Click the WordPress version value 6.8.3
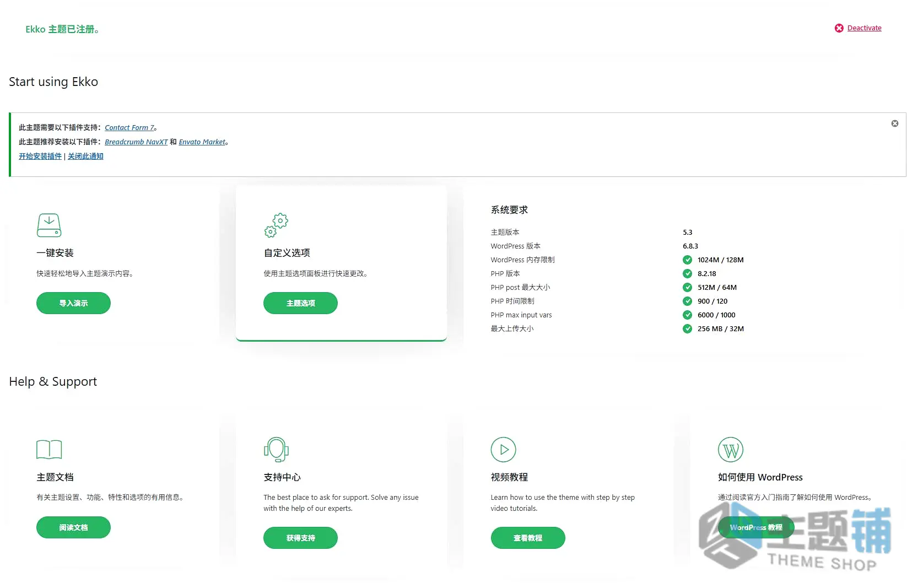 coord(690,246)
